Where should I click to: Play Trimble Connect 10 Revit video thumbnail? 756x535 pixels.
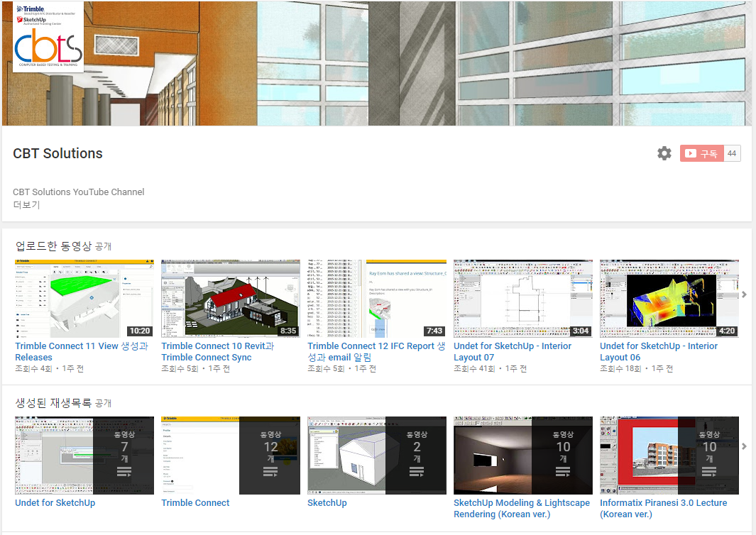click(231, 298)
